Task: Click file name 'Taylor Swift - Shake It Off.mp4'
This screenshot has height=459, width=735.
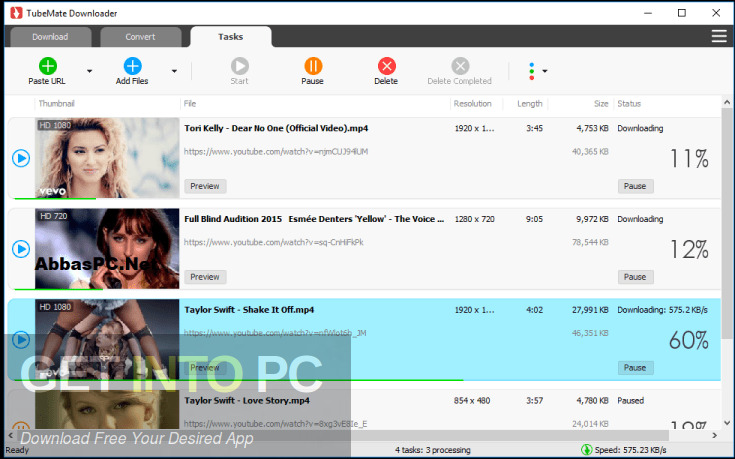Action: (x=249, y=310)
